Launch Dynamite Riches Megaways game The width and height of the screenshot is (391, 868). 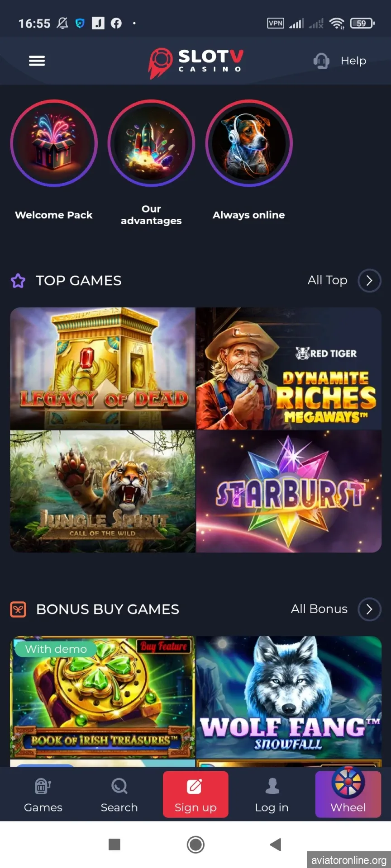pyautogui.click(x=289, y=368)
